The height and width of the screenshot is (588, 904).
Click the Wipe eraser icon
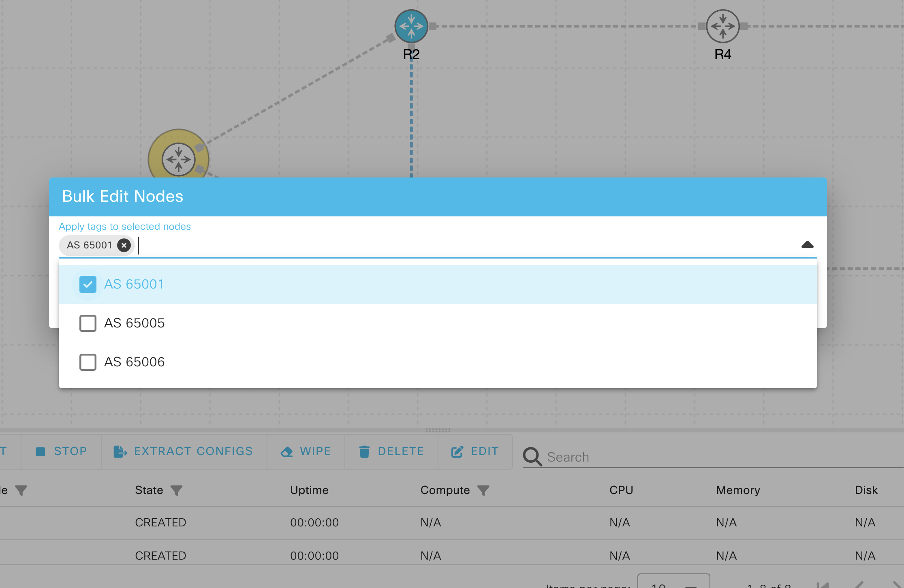coord(287,451)
